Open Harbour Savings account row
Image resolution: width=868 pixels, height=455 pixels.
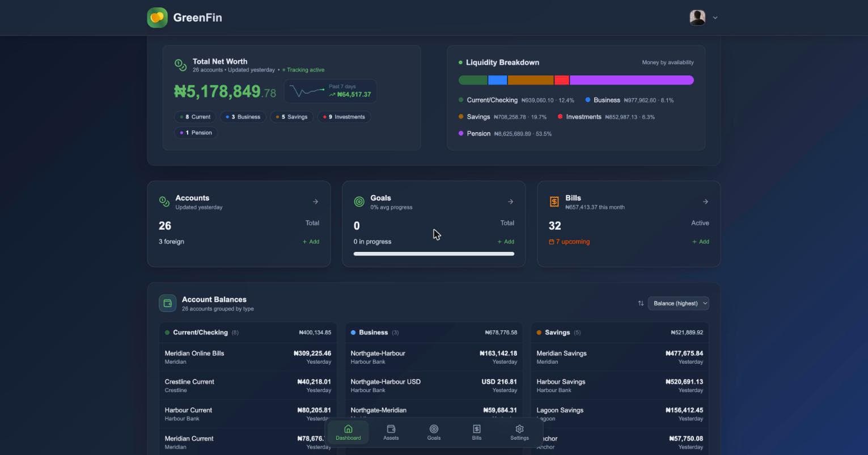620,385
